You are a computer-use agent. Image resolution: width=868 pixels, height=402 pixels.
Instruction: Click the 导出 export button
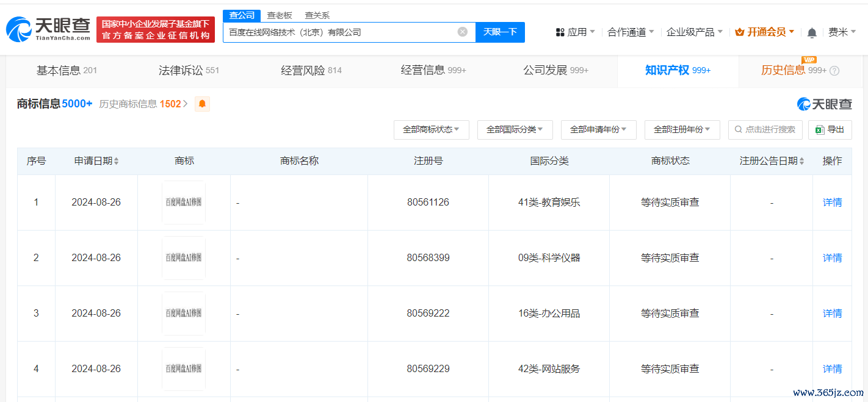[x=830, y=129]
